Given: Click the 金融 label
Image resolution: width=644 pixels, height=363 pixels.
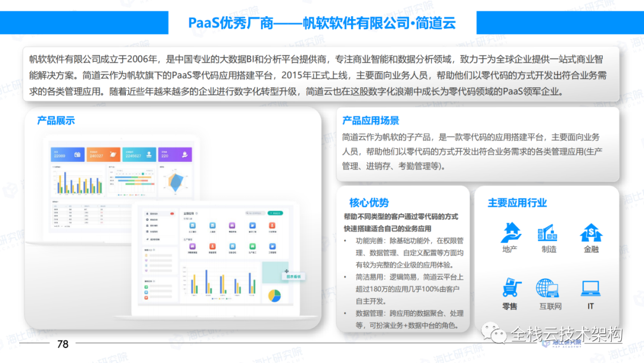Looking at the screenshot, I should click(591, 249).
